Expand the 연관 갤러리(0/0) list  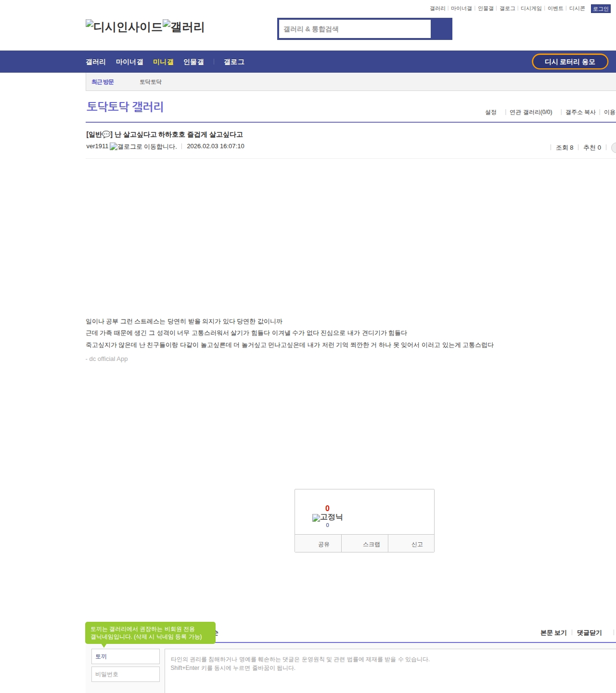pos(531,112)
